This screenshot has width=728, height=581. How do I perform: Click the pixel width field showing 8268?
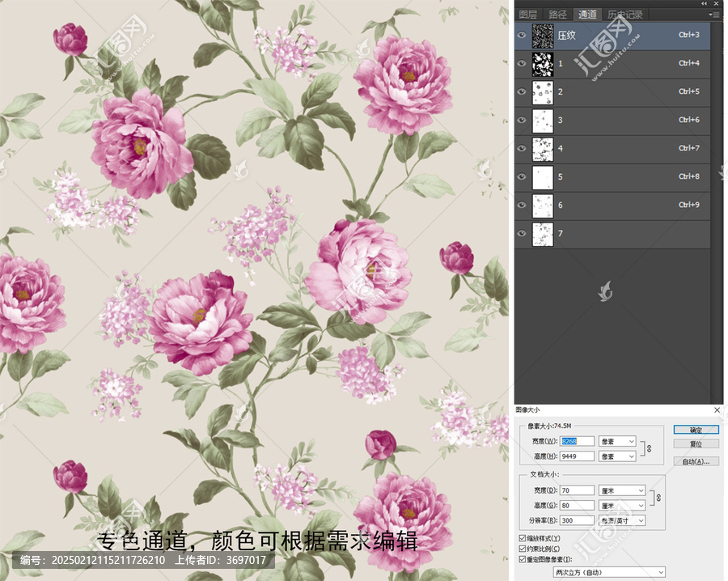(577, 441)
